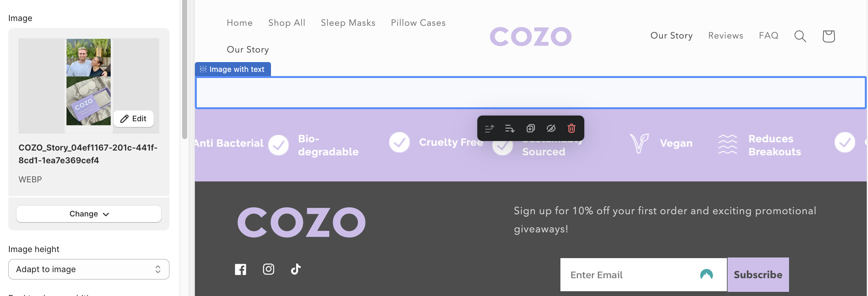Image resolution: width=868 pixels, height=296 pixels.
Task: Click the Shop All menu item
Action: pos(286,23)
